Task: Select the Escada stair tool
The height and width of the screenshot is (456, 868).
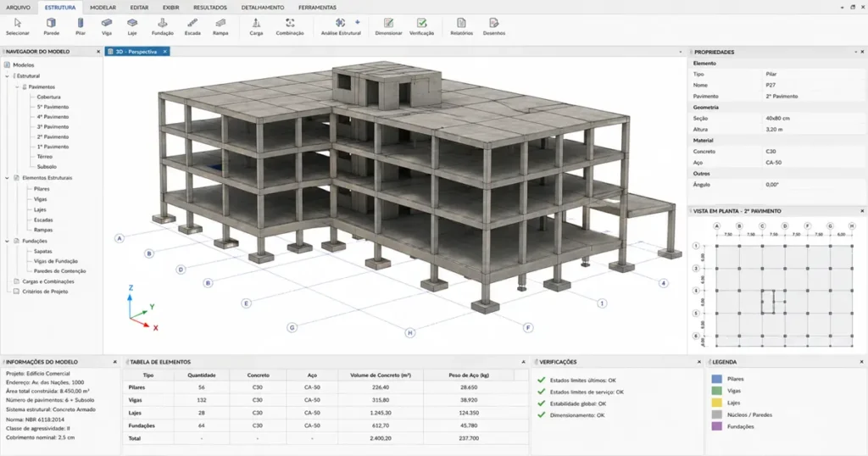Action: pos(192,26)
